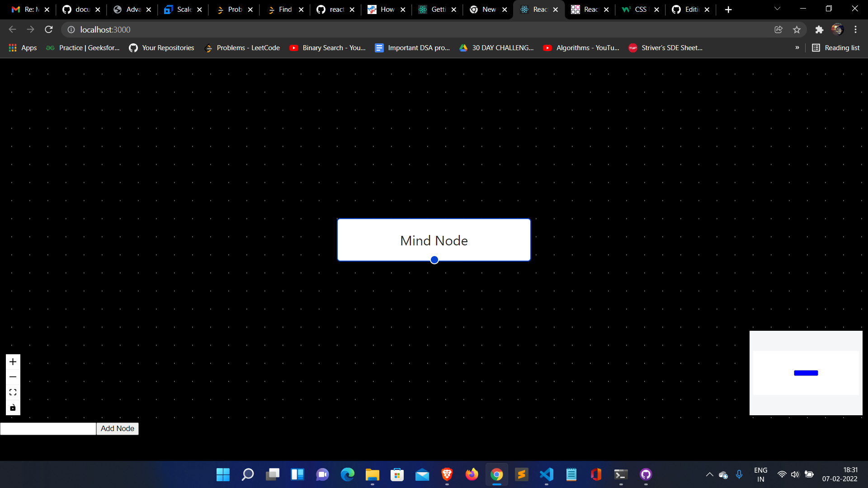Open the Chrome three-dot menu
Screen dimensions: 868x488
tap(855, 29)
